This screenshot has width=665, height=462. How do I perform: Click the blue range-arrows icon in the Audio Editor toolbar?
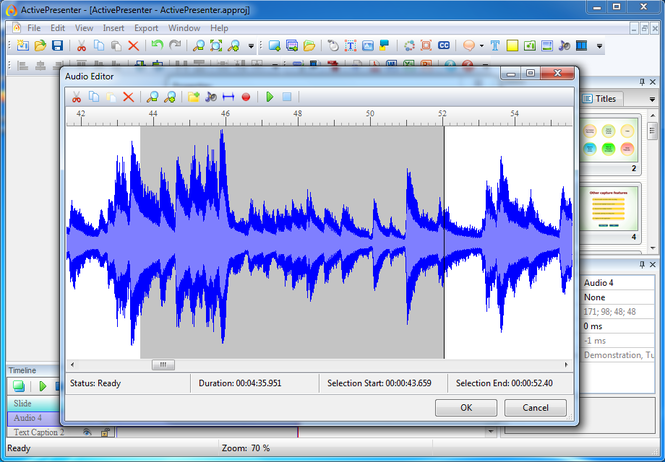228,97
